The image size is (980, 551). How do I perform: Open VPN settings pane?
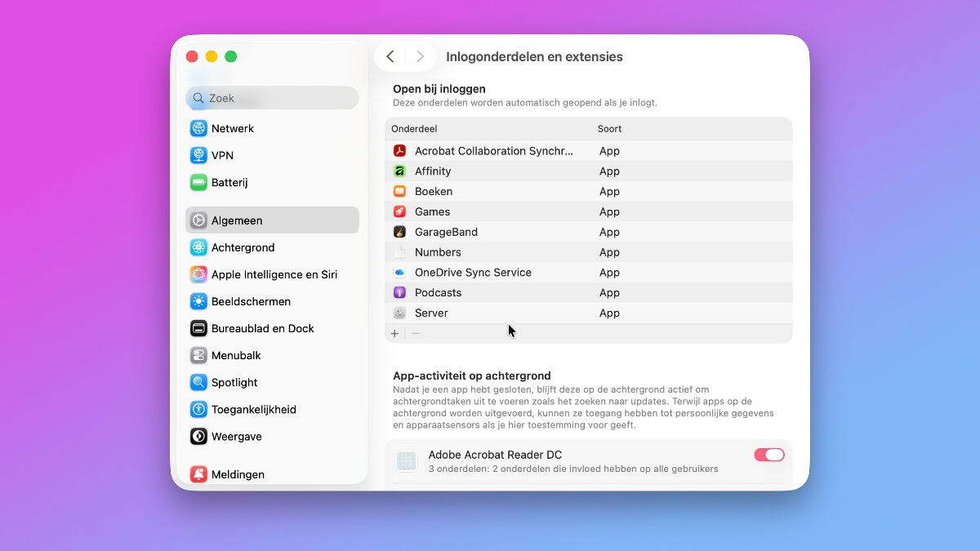tap(272, 155)
